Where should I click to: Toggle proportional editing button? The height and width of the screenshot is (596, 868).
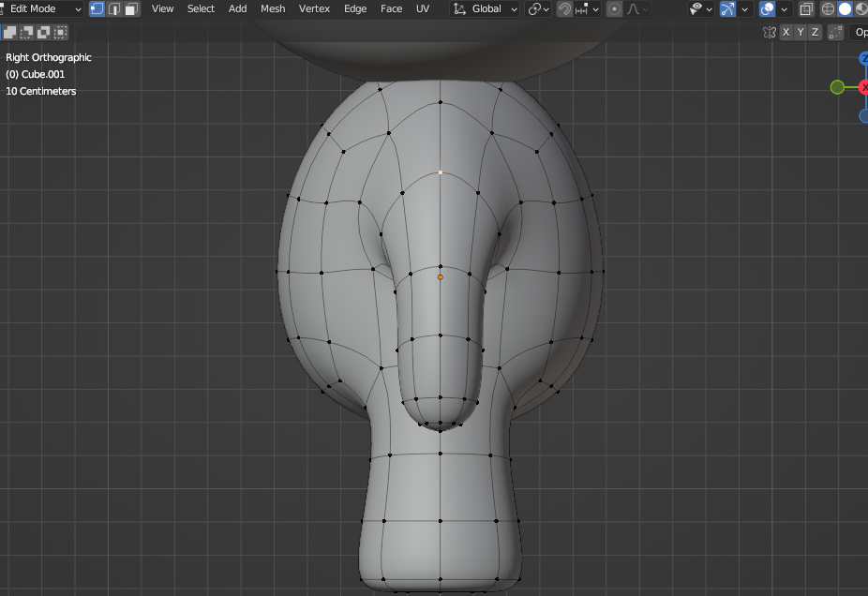tap(614, 8)
